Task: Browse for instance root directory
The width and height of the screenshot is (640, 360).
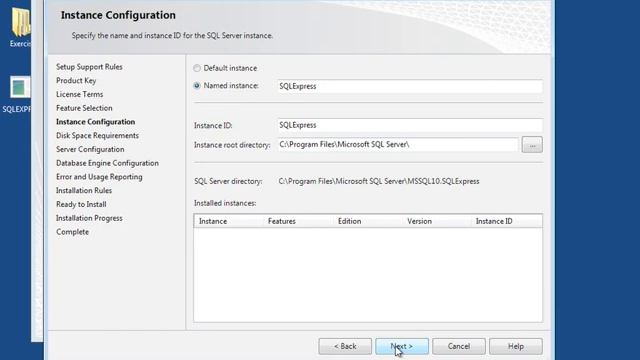Action: coord(532,145)
